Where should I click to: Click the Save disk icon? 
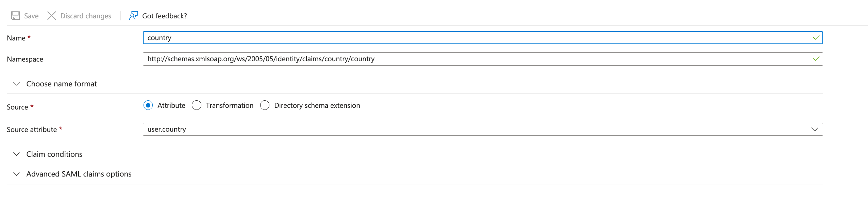coord(15,16)
